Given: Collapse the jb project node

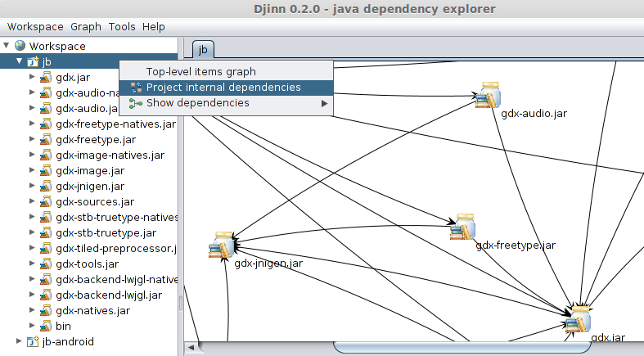Looking at the screenshot, I should [x=19, y=61].
